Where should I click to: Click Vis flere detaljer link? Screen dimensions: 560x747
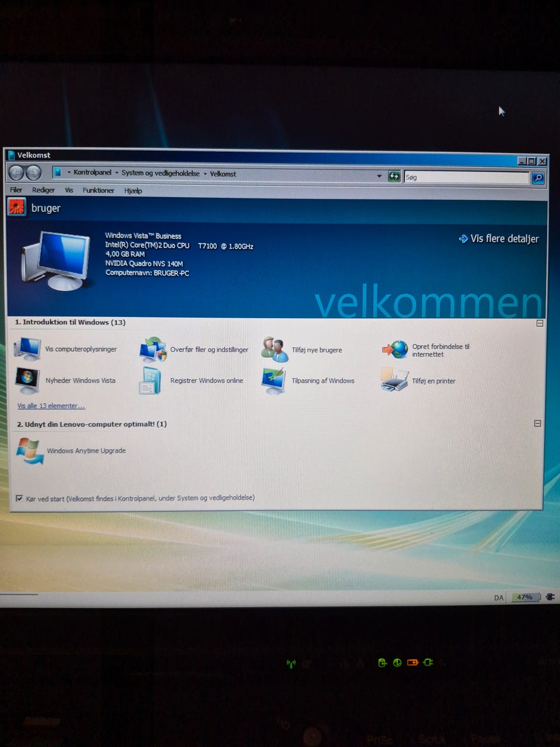click(x=505, y=239)
